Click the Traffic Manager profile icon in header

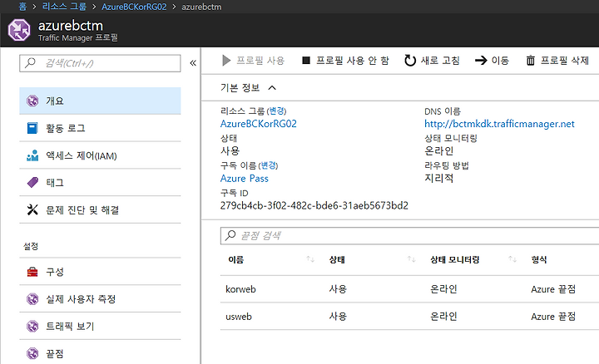(19, 30)
